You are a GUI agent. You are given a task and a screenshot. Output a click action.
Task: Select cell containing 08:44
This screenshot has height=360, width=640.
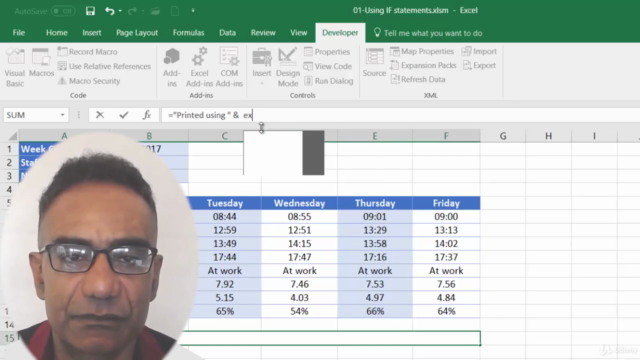225,217
